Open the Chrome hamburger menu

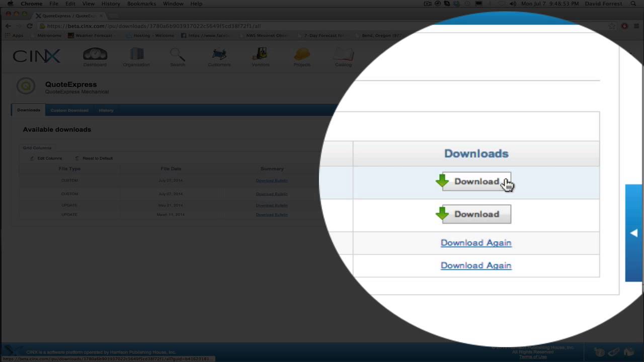(x=637, y=26)
